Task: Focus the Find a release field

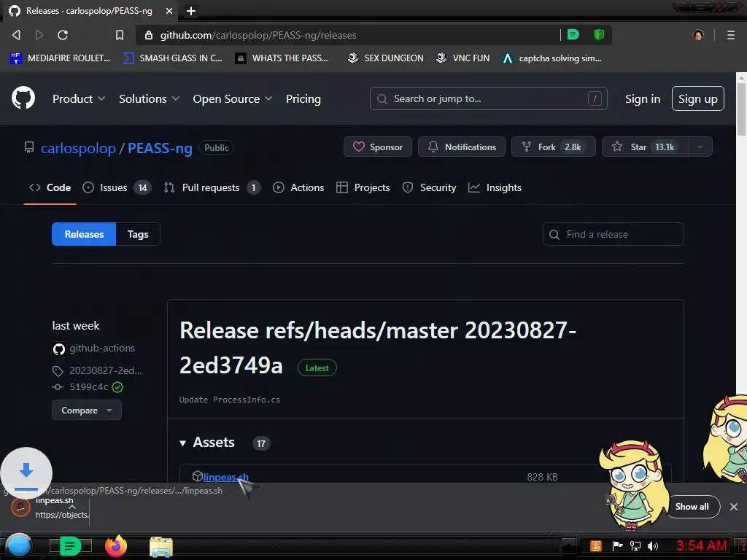Action: (x=613, y=234)
